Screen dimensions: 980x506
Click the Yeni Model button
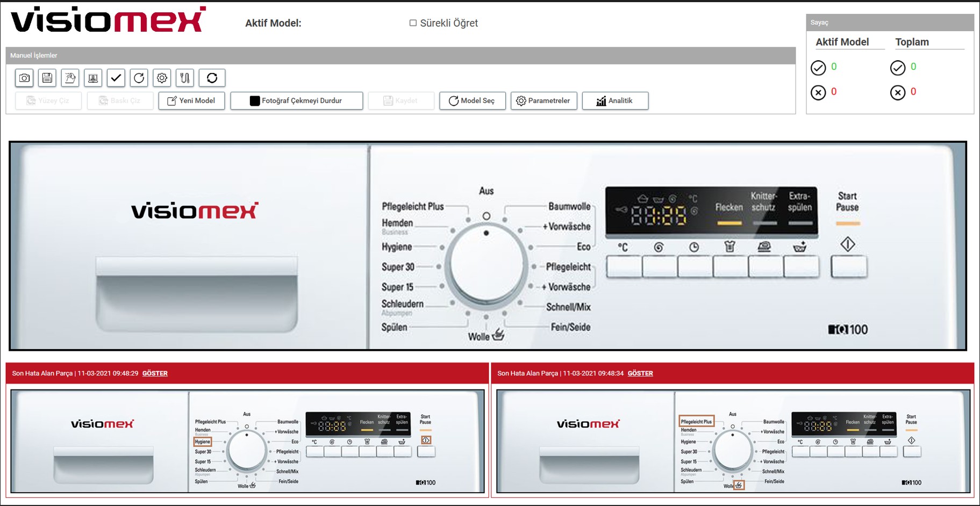(191, 101)
